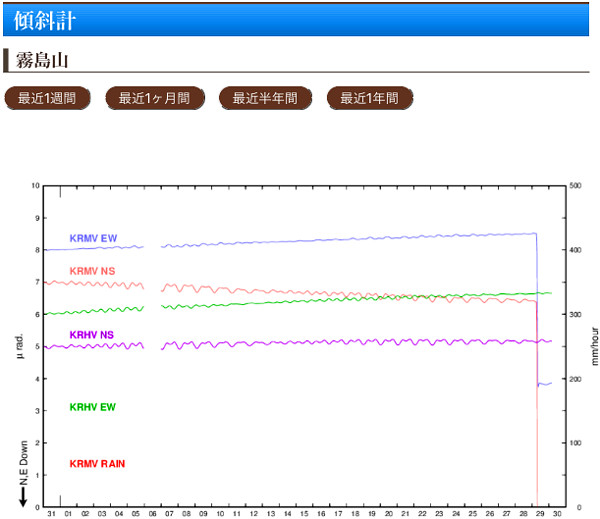The width and height of the screenshot is (600, 519).
Task: Click the red KRMV RAIN legend label
Action: point(97,464)
